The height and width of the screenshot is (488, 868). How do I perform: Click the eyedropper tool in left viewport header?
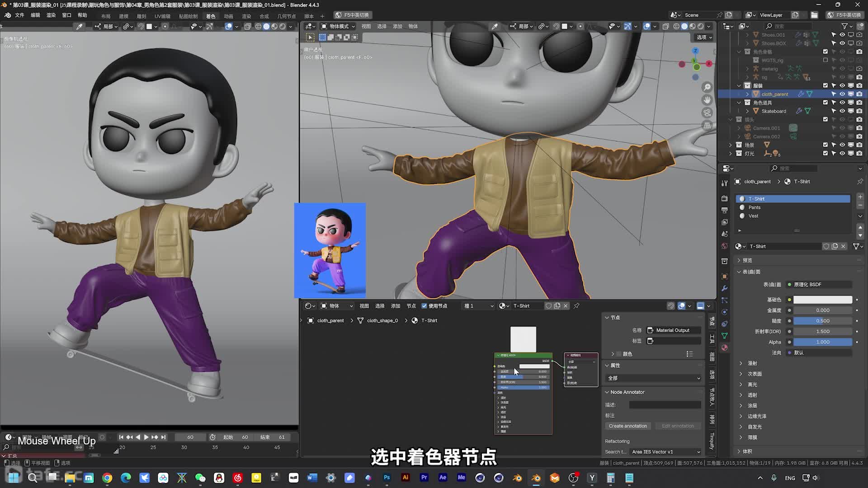[x=79, y=27]
